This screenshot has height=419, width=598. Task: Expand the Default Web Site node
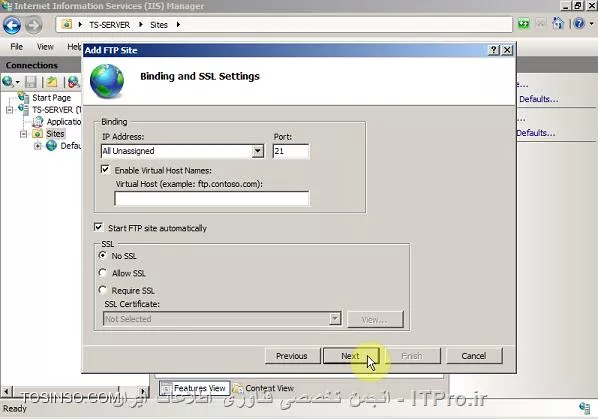(x=37, y=146)
